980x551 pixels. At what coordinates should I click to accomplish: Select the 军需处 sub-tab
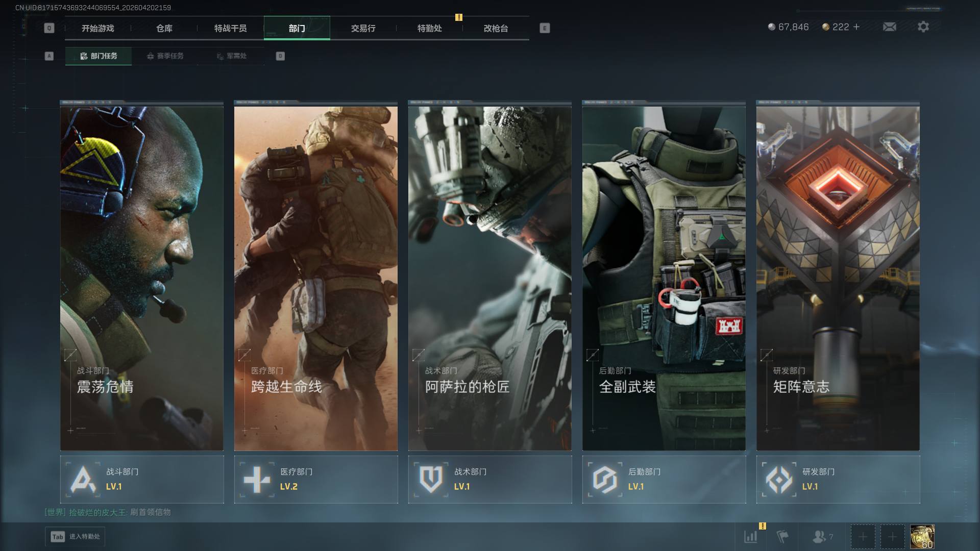click(x=231, y=56)
